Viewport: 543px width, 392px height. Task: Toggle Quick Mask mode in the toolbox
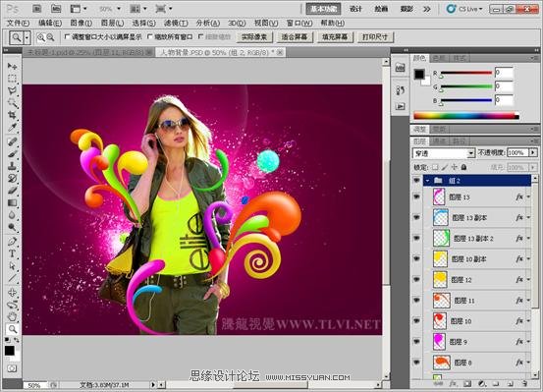(12, 368)
